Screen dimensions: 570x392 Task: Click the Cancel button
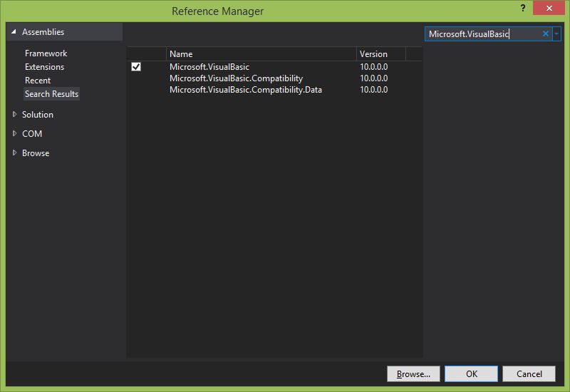(529, 373)
